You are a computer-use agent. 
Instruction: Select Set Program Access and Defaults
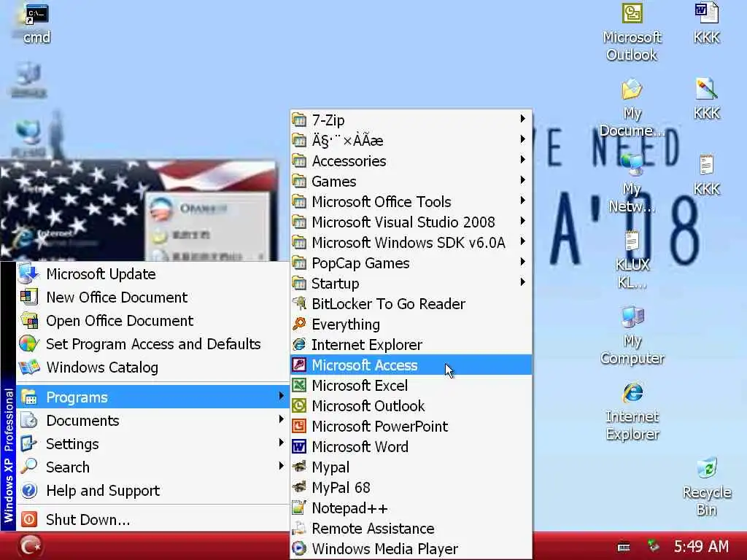[x=152, y=344]
